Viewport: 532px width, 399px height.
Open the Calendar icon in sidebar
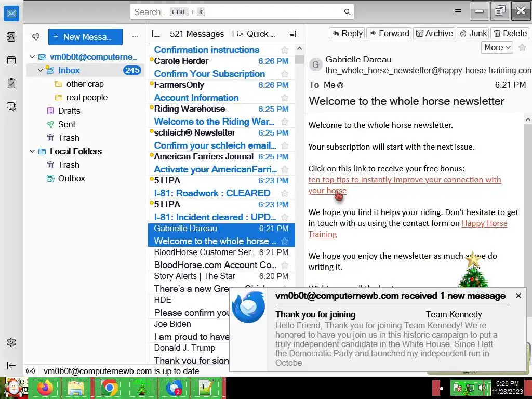coord(11,60)
